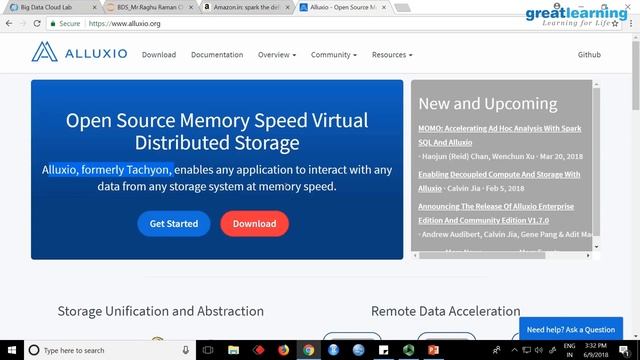Click the ENG IN language indicator
The width and height of the screenshot is (640, 360).
[569, 350]
